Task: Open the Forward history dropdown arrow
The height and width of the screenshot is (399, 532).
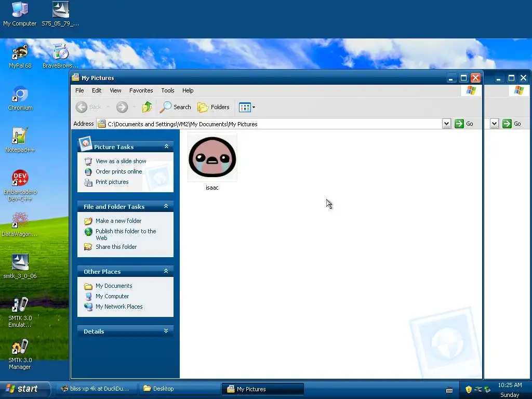Action: pos(134,107)
